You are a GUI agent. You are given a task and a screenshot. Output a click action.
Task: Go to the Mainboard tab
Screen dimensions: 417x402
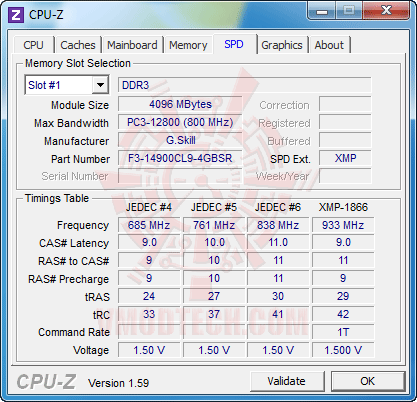pos(132,45)
